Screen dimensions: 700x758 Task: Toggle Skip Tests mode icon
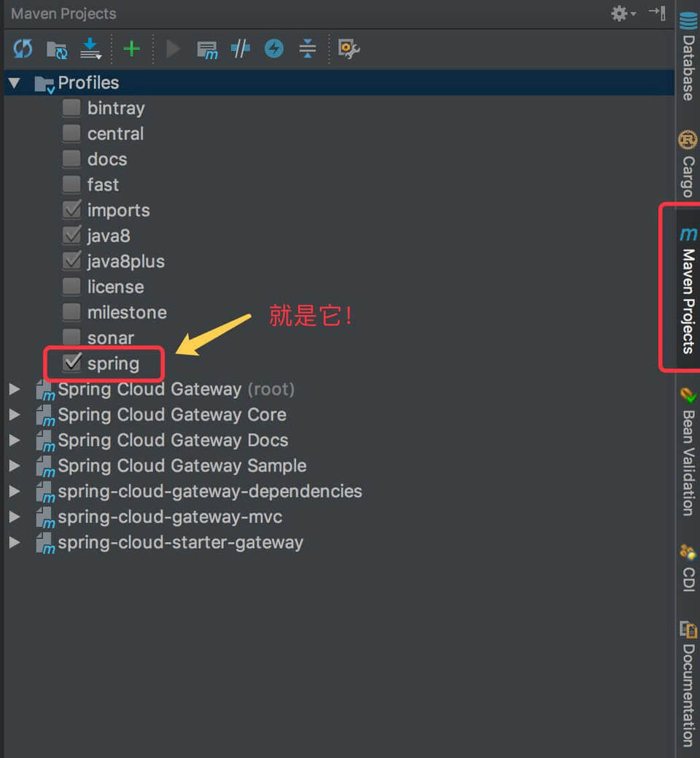pyautogui.click(x=240, y=48)
